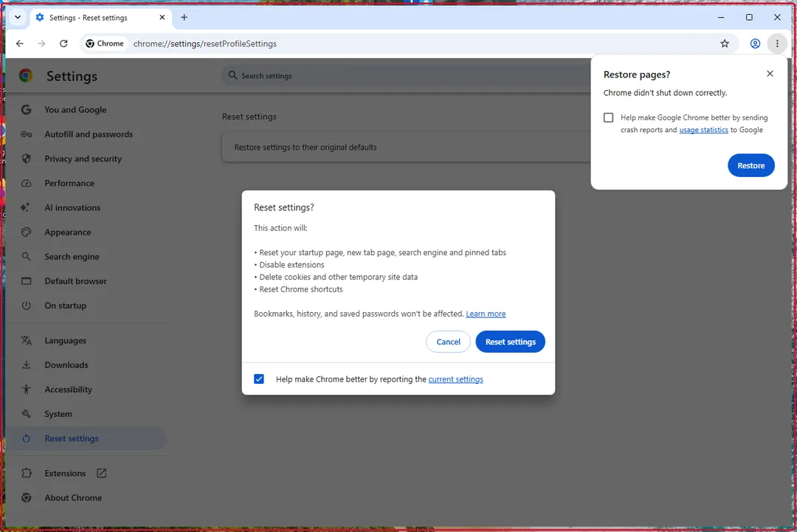
Task: Open Privacy and security section
Action: pyautogui.click(x=83, y=159)
